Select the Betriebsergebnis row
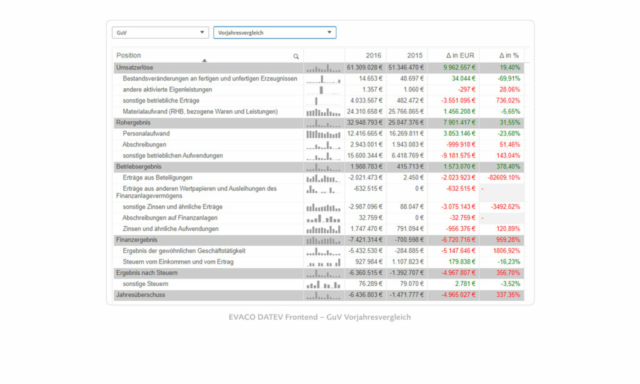Screen dimensions: 640x384 click(319, 167)
